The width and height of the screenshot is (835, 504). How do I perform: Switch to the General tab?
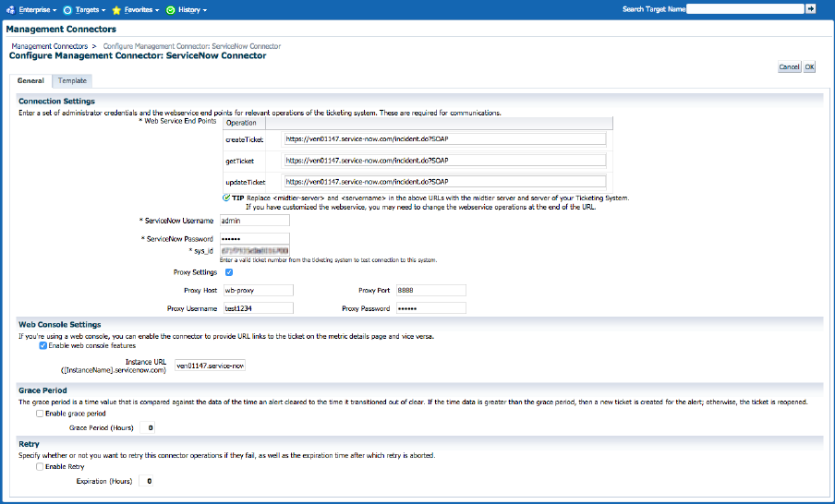pyautogui.click(x=30, y=81)
